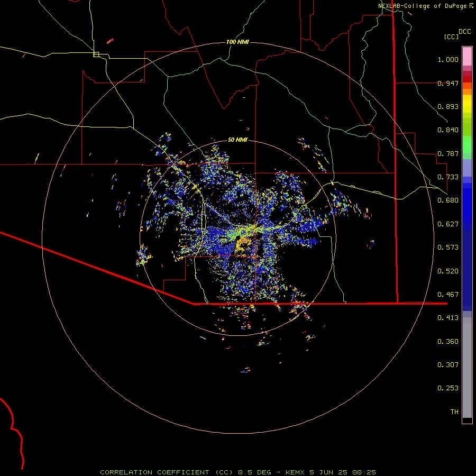Click the DCC label above the color bar
476x476 pixels.
coord(465,32)
